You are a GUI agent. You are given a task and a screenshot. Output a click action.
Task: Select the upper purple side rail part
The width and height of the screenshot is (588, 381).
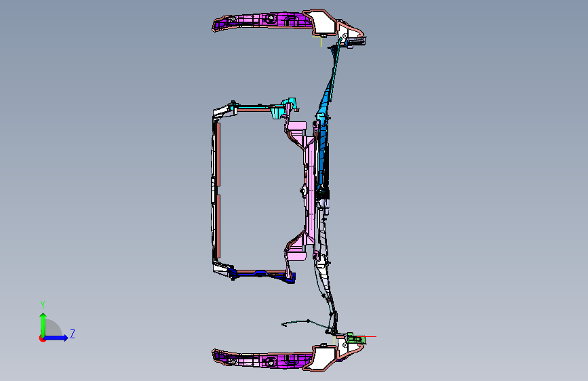coord(262,20)
